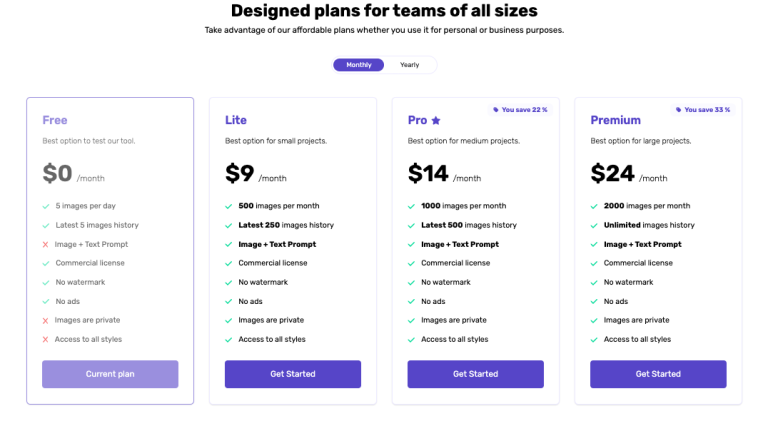
Task: Select the Free plan card title
Action: click(55, 120)
